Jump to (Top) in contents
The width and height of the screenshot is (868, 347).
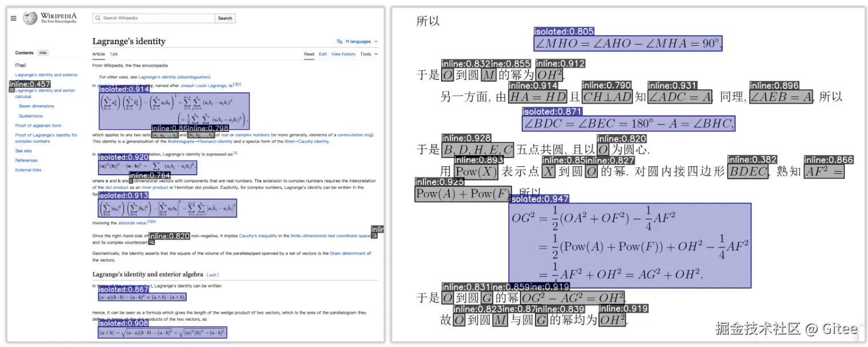pyautogui.click(x=21, y=65)
